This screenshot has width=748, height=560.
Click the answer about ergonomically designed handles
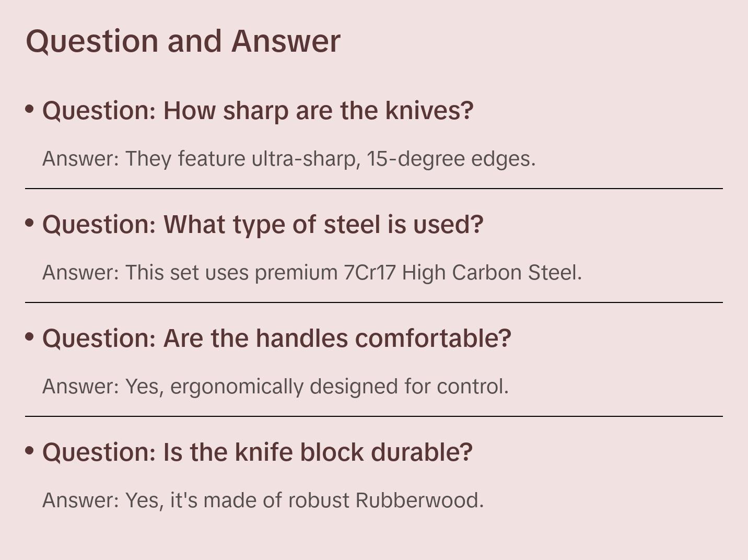coord(275,387)
